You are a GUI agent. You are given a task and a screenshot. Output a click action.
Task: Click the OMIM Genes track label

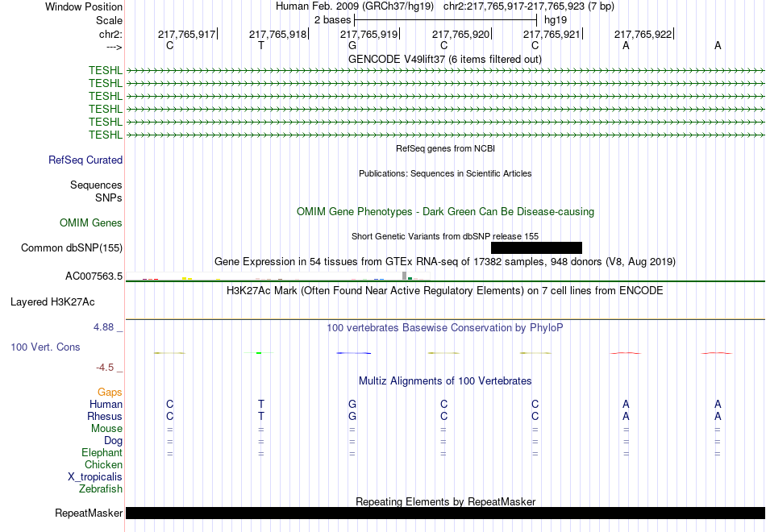click(91, 222)
